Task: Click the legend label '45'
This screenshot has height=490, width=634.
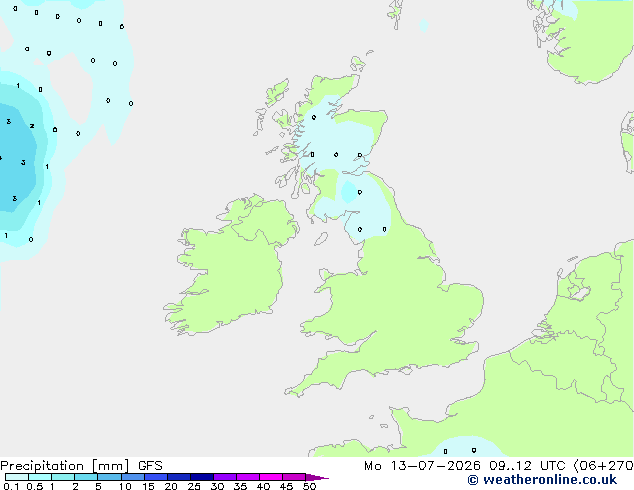Action: pyautogui.click(x=286, y=486)
